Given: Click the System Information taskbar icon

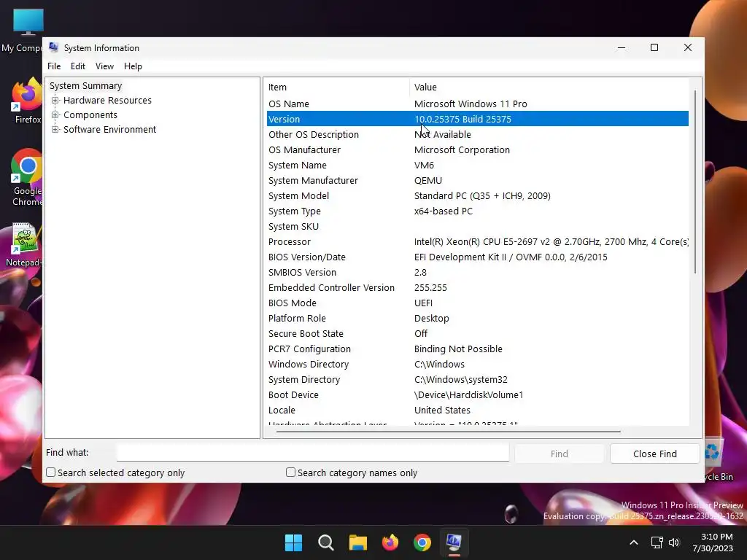Looking at the screenshot, I should pos(454,542).
